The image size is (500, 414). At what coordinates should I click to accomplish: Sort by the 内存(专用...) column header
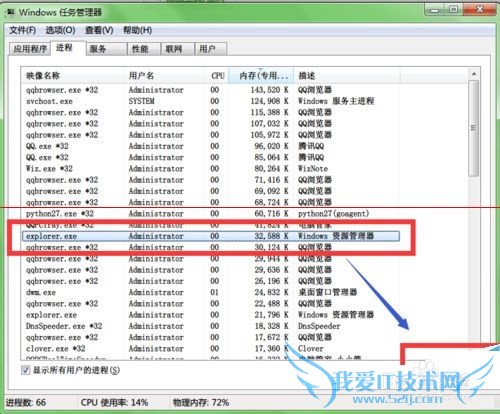pos(261,76)
